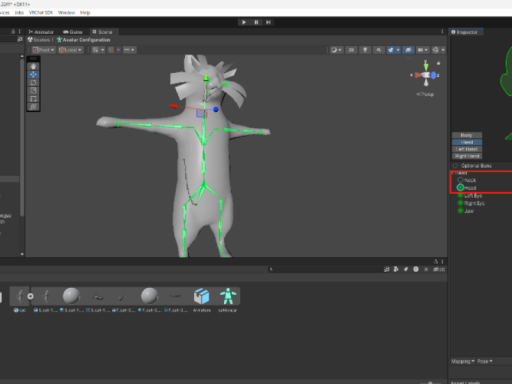Viewport: 512px width, 384px height.
Task: Open scene camera settings dropdown
Action: [x=422, y=50]
